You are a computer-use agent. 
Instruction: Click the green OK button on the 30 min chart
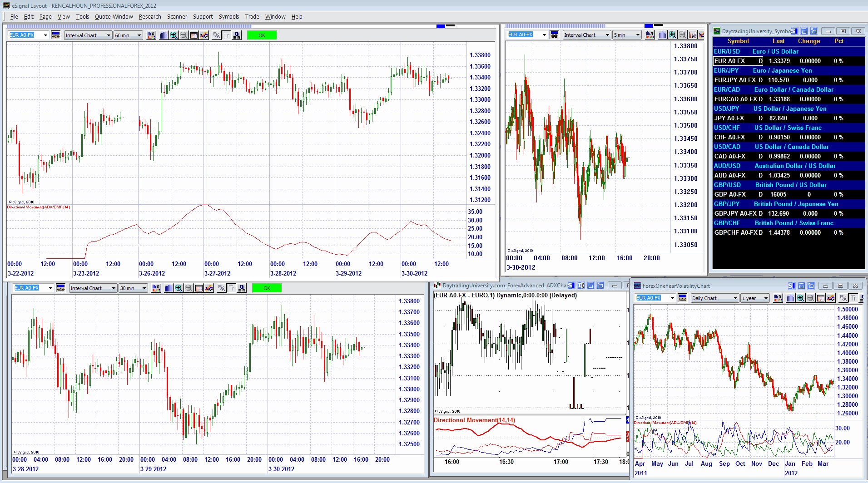tap(267, 288)
